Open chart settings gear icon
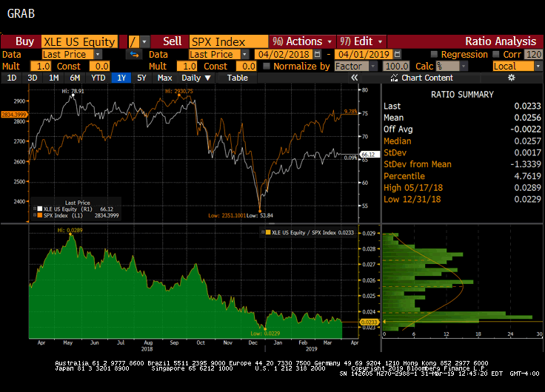Viewport: 545px width, 392px height. pyautogui.click(x=511, y=78)
